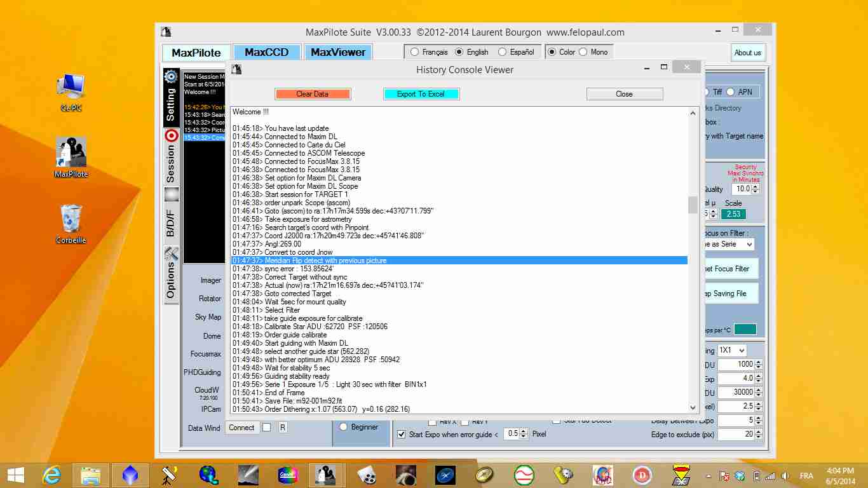The image size is (868, 488).
Task: Switch to MaxPilote in the taskbar
Action: (x=326, y=475)
